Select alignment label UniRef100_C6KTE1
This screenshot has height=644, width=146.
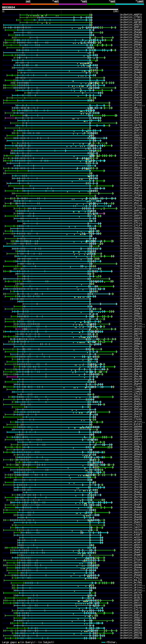coord(131,125)
